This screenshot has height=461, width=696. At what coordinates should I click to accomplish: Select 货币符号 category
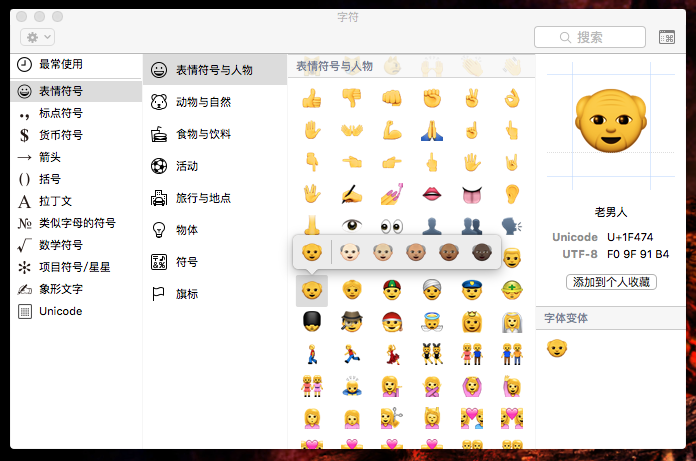[x=75, y=135]
